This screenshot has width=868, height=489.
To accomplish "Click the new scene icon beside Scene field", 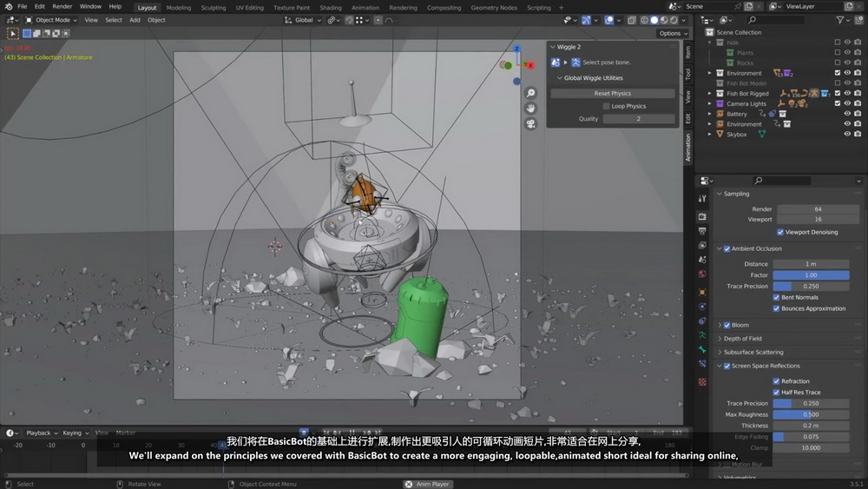I will [x=748, y=7].
